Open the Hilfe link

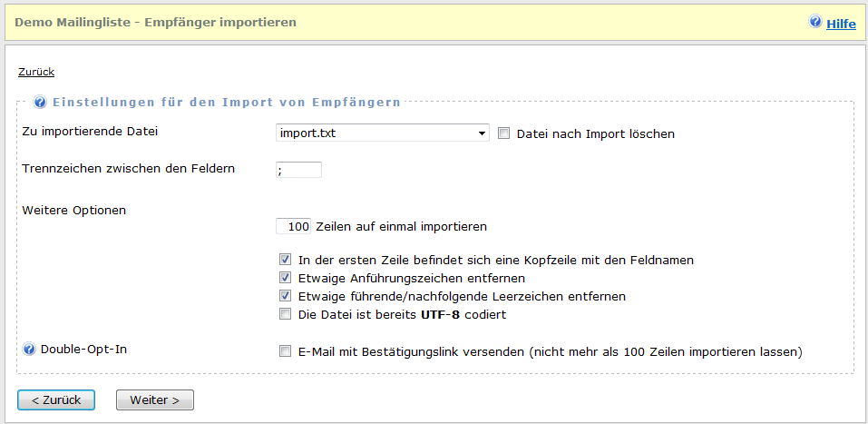point(841,25)
